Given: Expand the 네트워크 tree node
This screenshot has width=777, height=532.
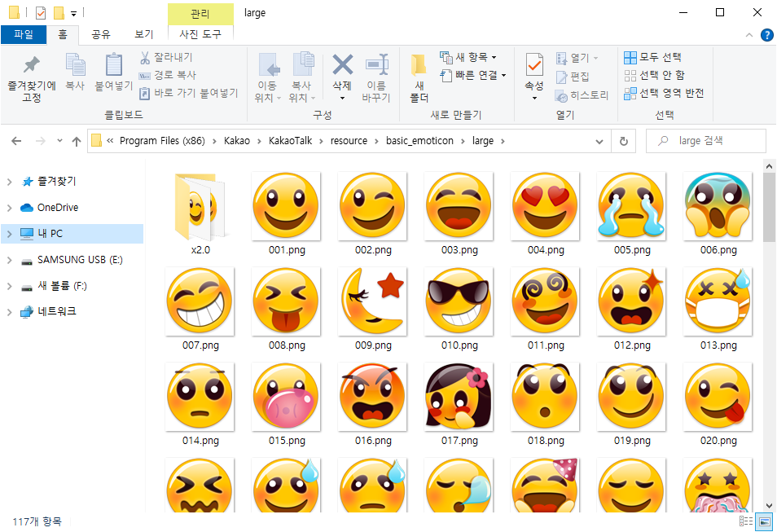Looking at the screenshot, I should coord(10,312).
